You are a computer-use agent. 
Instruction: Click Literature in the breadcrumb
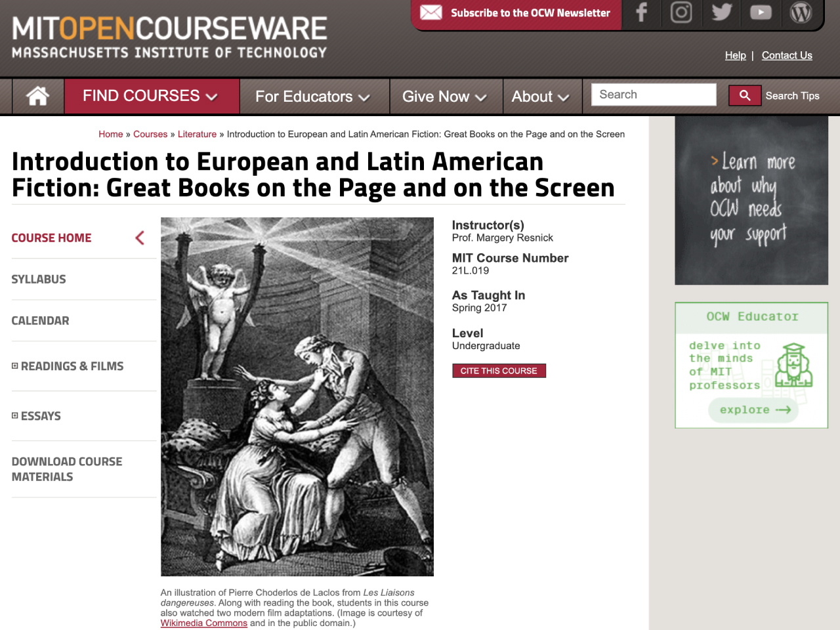click(x=197, y=134)
